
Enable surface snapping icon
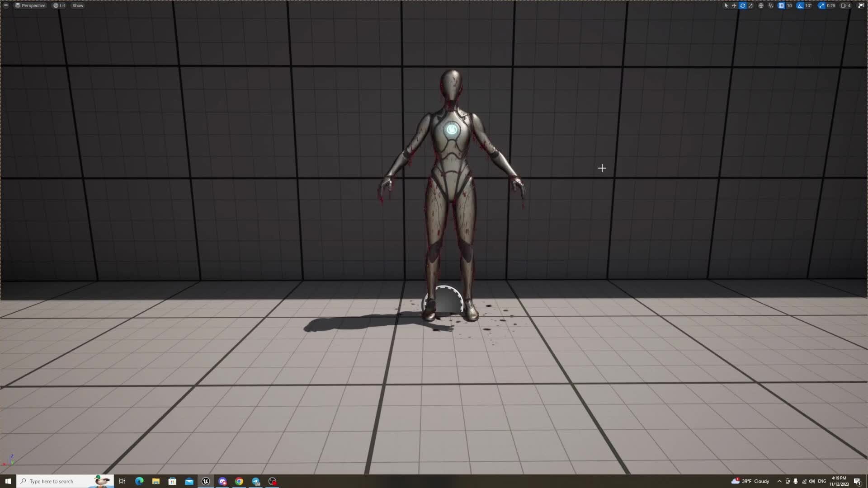coord(771,5)
